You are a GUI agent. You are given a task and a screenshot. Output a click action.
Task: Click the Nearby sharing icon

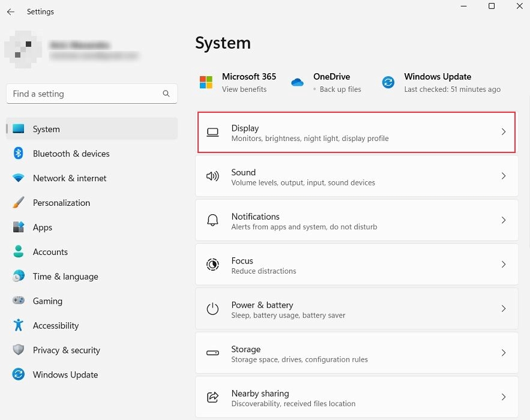pyautogui.click(x=213, y=397)
